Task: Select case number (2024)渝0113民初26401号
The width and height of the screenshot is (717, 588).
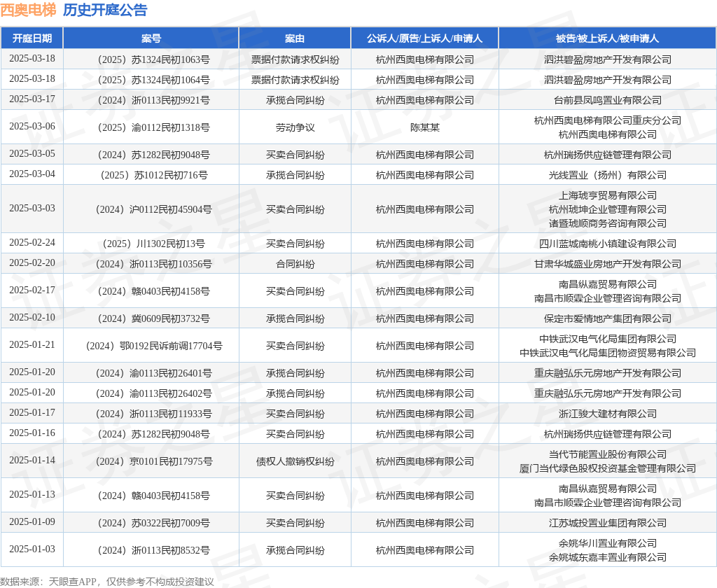Action: pos(153,373)
